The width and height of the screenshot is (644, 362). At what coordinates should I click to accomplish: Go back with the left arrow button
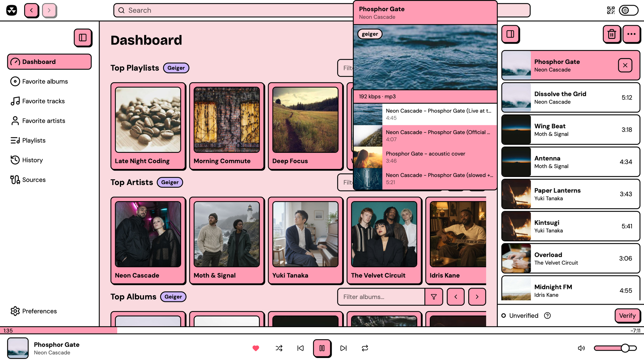(x=32, y=10)
